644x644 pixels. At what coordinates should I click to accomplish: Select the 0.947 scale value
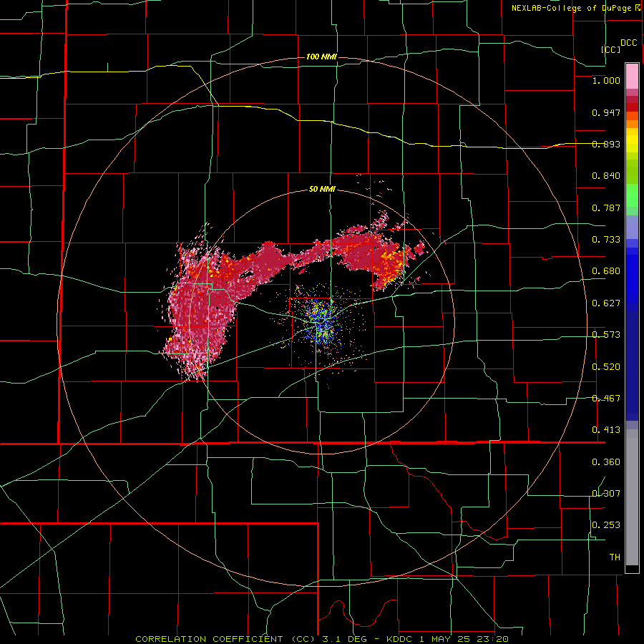pos(606,112)
